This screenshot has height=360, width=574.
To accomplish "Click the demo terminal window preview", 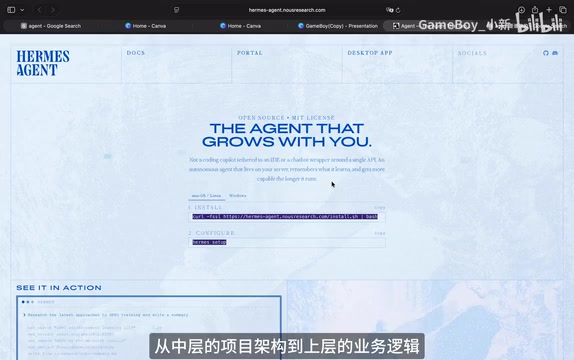I will tap(149, 328).
